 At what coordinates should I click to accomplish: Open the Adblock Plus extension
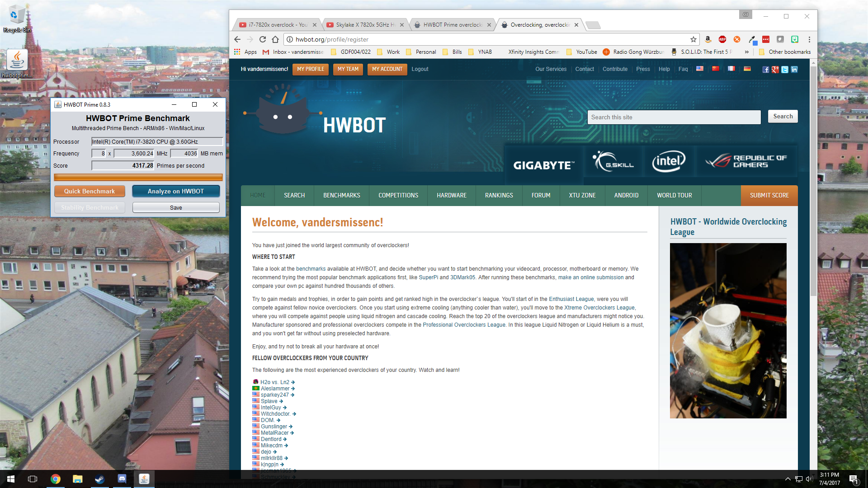pyautogui.click(x=722, y=39)
